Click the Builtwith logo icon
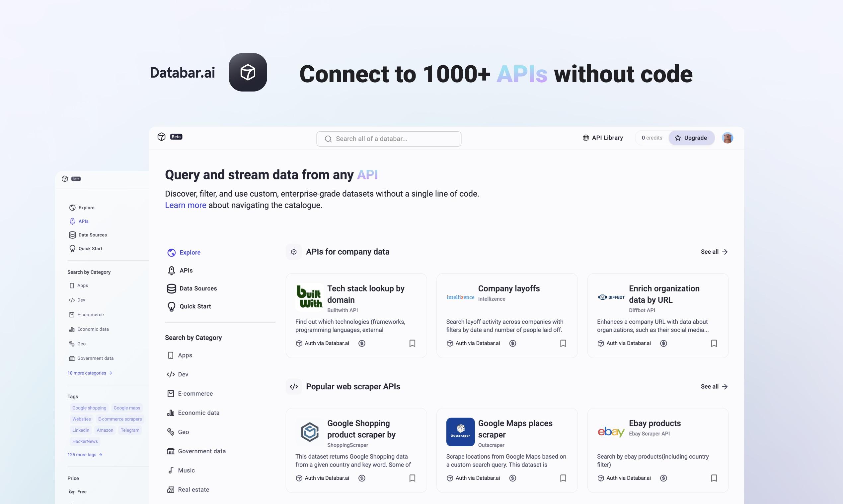 pyautogui.click(x=309, y=297)
